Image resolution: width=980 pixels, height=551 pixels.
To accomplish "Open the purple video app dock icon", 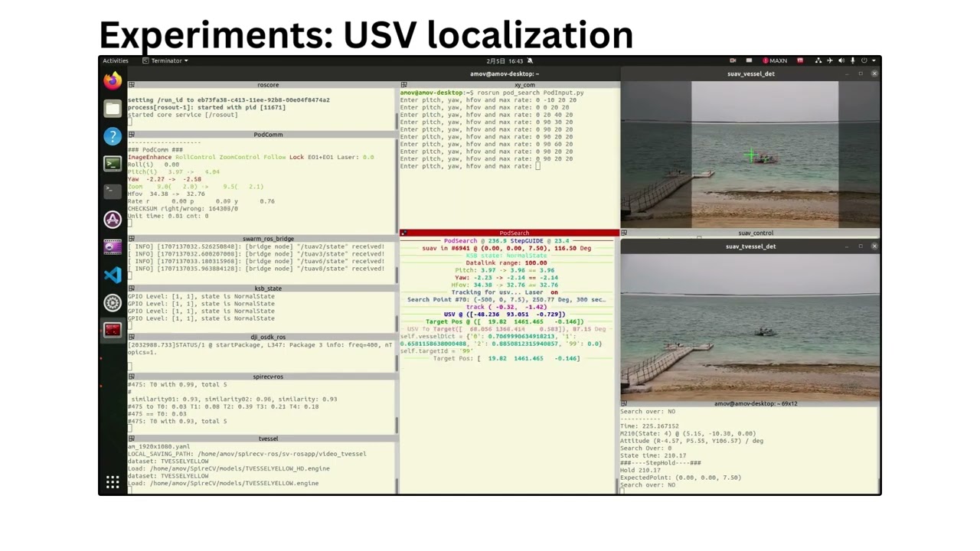I will [x=113, y=247].
